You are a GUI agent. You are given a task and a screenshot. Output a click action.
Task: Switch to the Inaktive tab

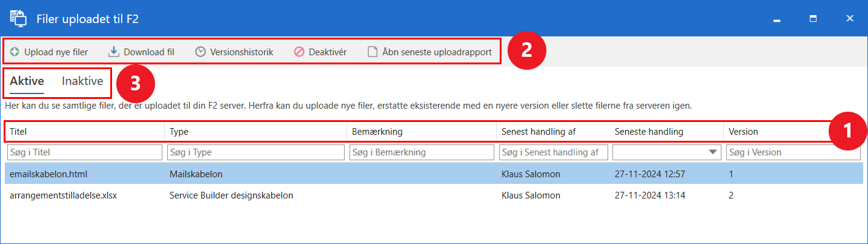pos(82,81)
